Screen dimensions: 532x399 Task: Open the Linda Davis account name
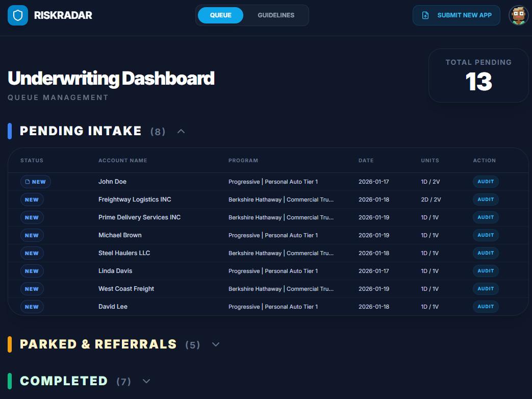[x=115, y=271]
